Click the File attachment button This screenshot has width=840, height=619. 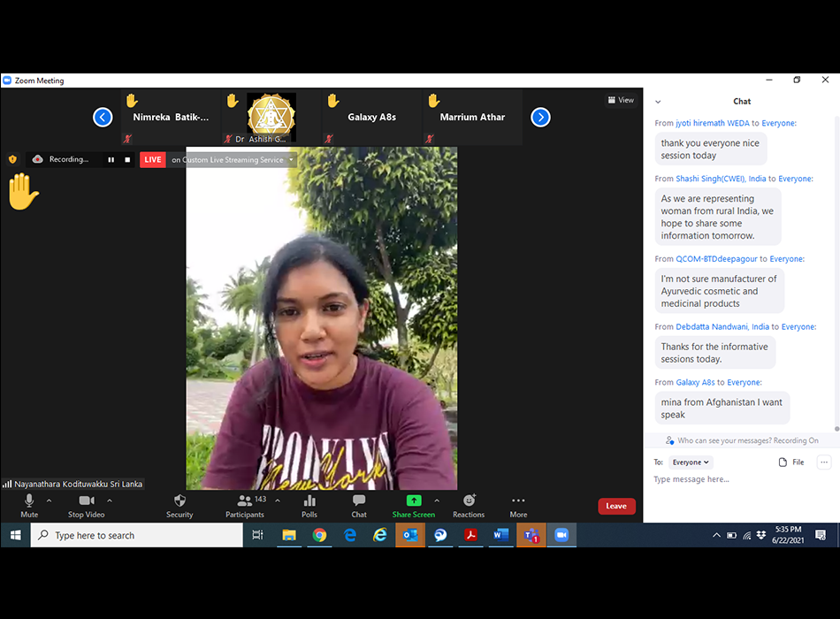[791, 462]
